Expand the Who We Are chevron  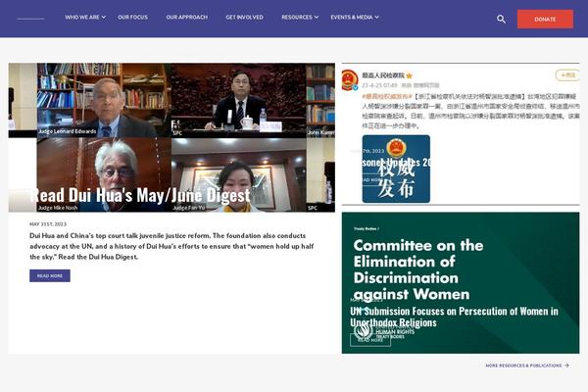click(104, 18)
